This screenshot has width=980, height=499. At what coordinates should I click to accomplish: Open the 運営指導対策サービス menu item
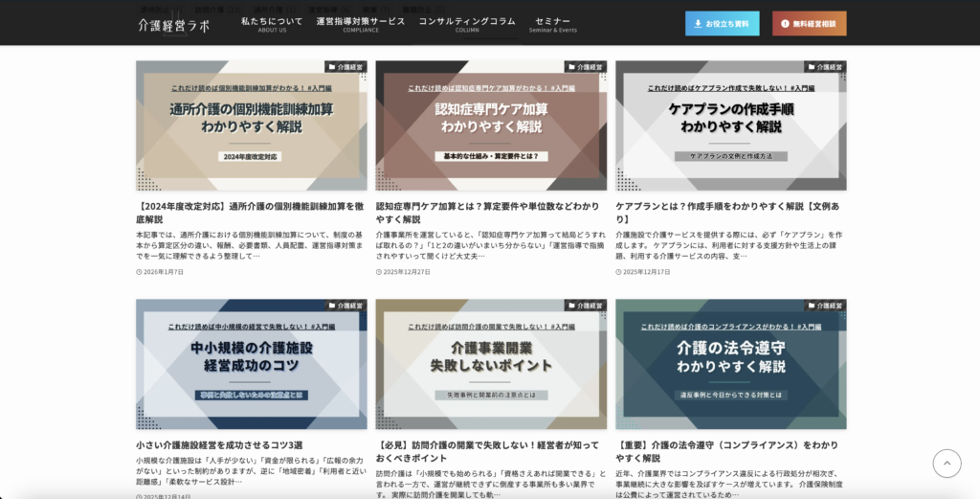click(361, 24)
